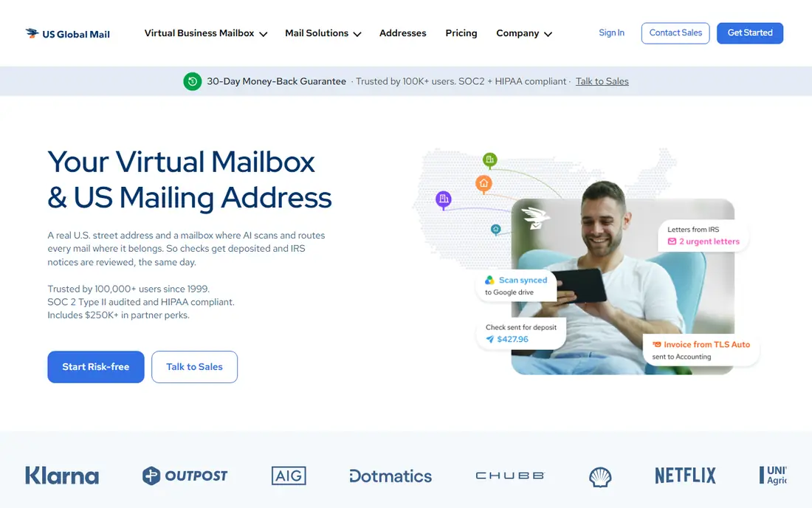The width and height of the screenshot is (812, 508).
Task: Click the 'sent to Accounting' text
Action: coord(681,357)
